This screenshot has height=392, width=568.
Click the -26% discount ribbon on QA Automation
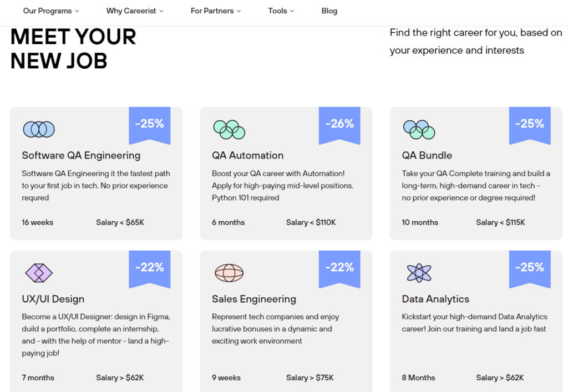339,125
